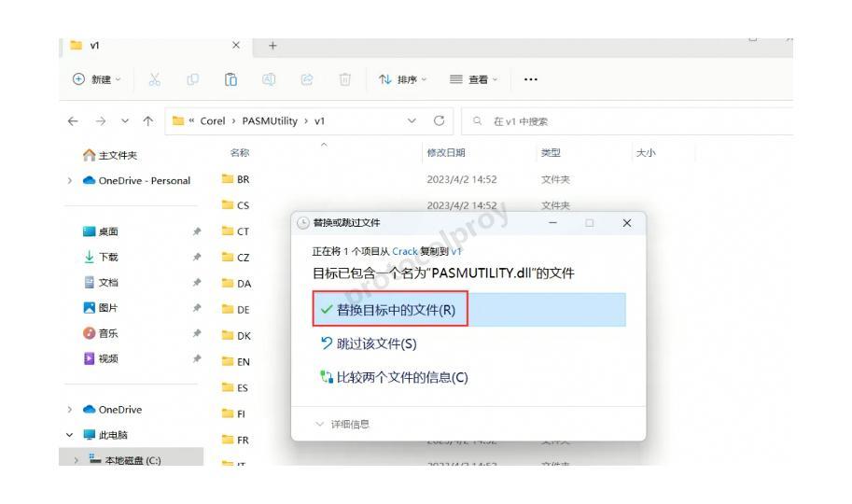The image size is (852, 504).
Task: Click the Delete trash can icon
Action: click(x=344, y=79)
